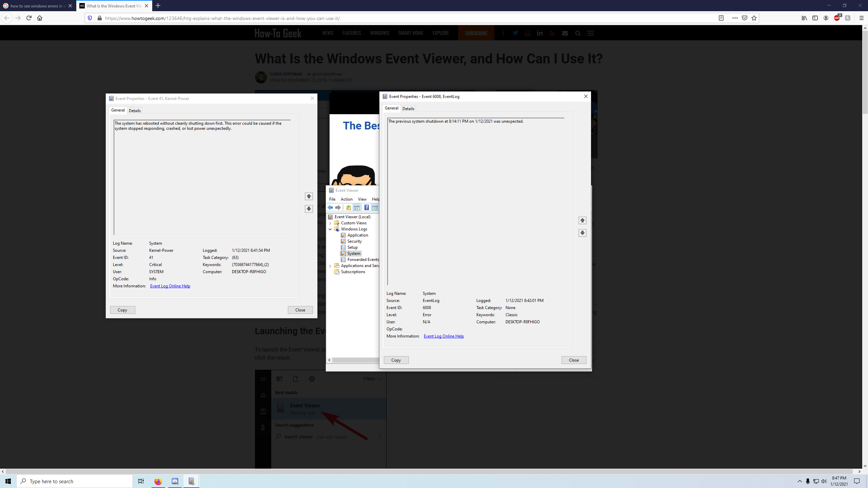The image size is (868, 488).
Task: Toggle reader view in address bar
Action: point(721,18)
